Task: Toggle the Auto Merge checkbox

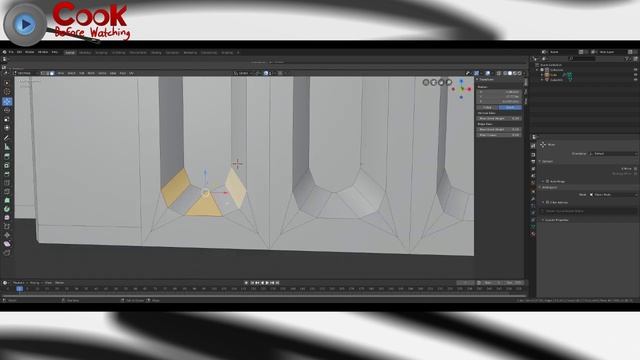Action: pos(547,181)
